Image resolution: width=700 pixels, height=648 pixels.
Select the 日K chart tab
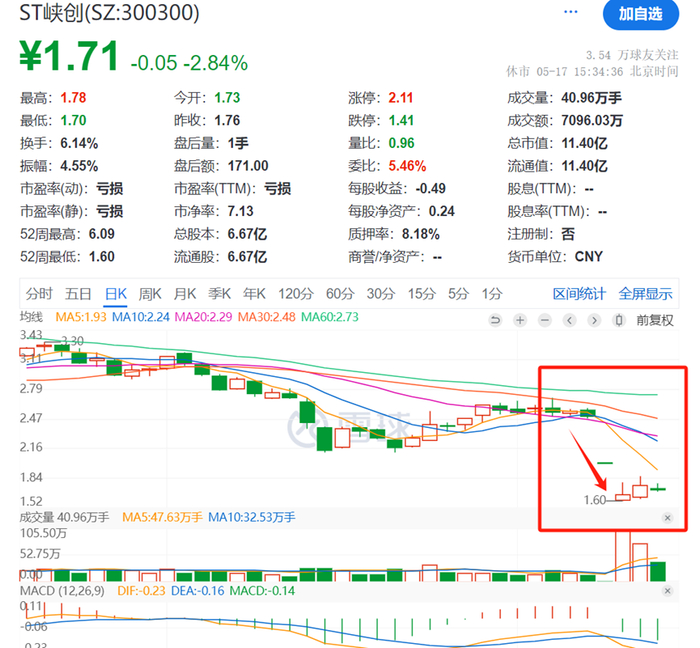tap(116, 294)
